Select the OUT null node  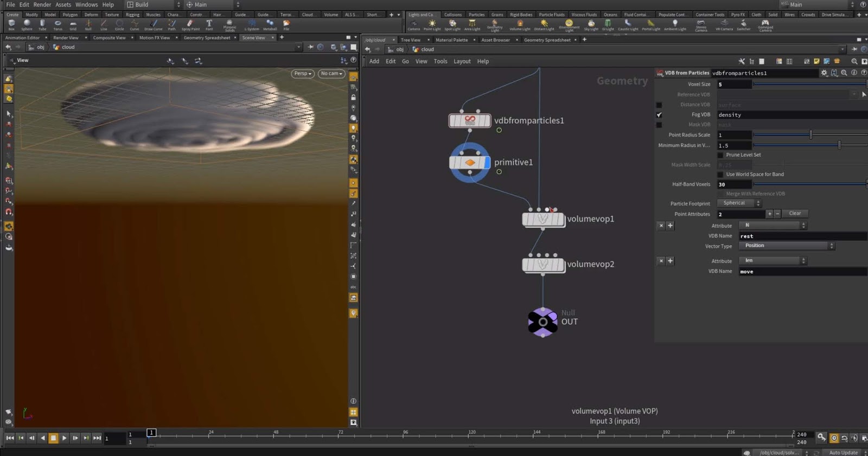point(542,322)
